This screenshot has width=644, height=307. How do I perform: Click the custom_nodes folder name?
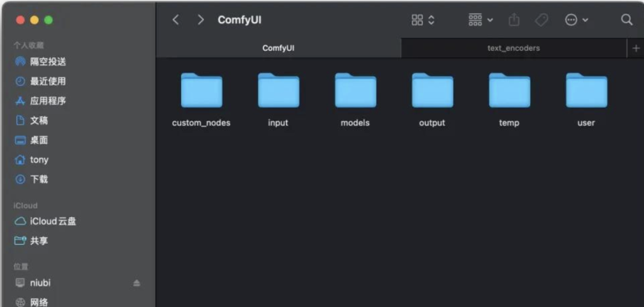pyautogui.click(x=201, y=123)
